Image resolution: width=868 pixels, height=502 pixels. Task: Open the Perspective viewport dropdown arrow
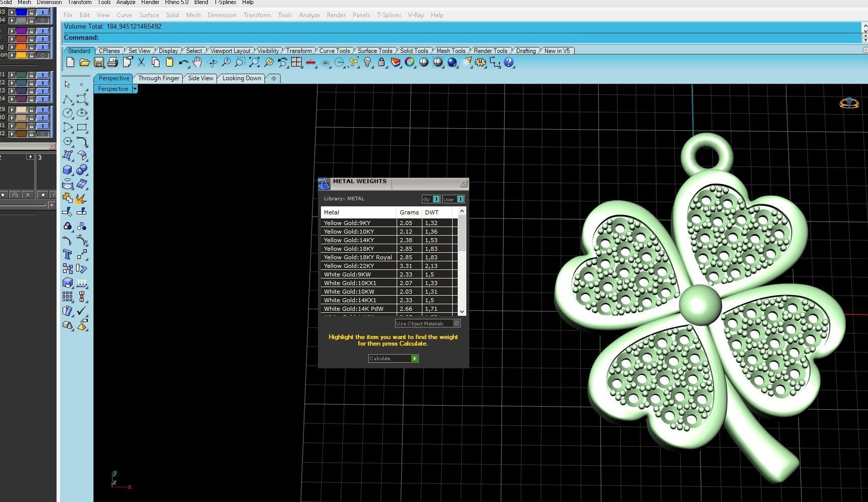[x=135, y=89]
